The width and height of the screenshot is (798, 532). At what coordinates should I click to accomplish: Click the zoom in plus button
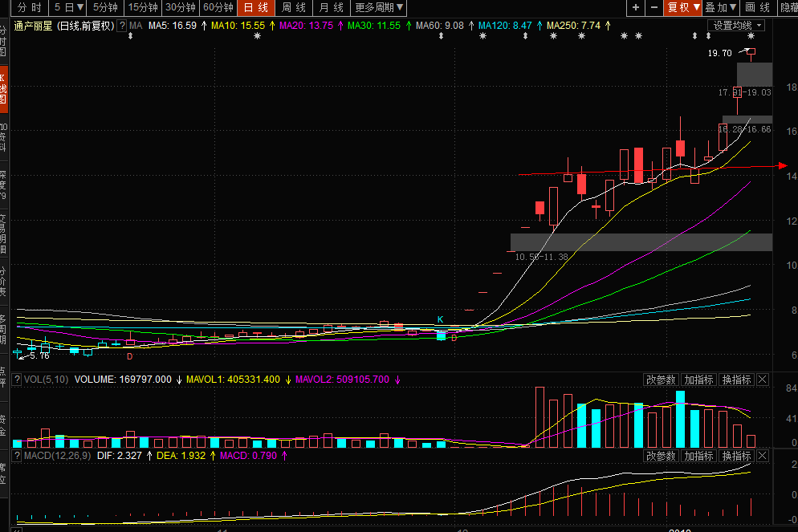pos(636,8)
